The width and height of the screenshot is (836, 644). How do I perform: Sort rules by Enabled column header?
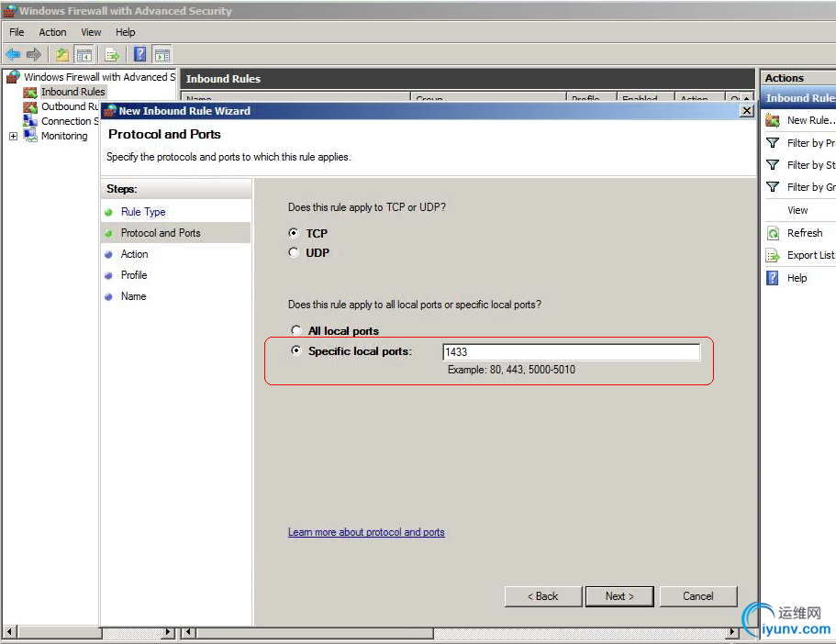click(646, 97)
